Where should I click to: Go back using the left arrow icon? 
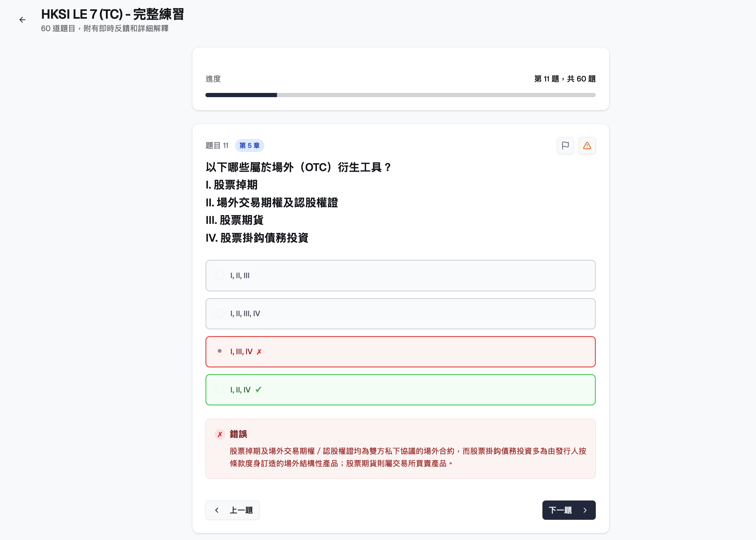(x=22, y=20)
